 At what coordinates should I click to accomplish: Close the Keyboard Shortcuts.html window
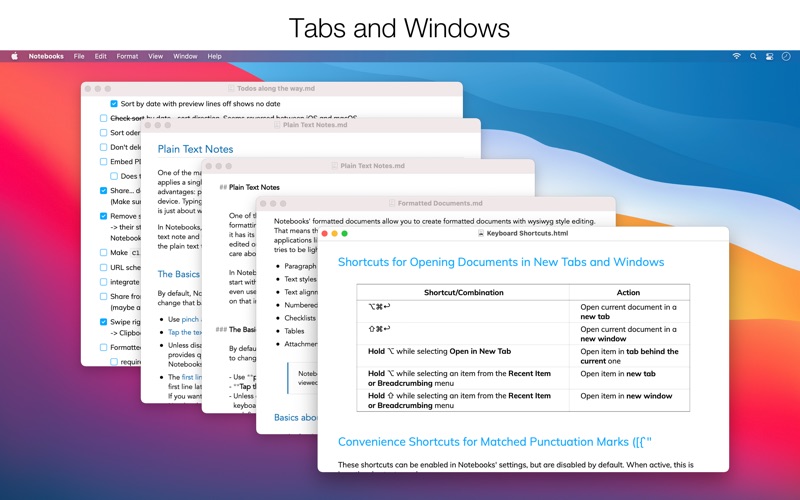pyautogui.click(x=324, y=233)
